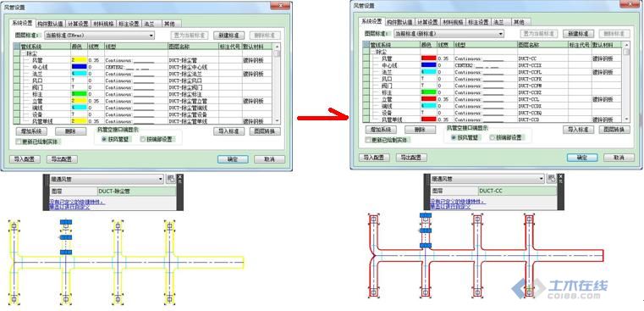644x311 pixels.
Task: Click the 图层转换 button in the EHvac standard dialog
Action: (x=265, y=131)
